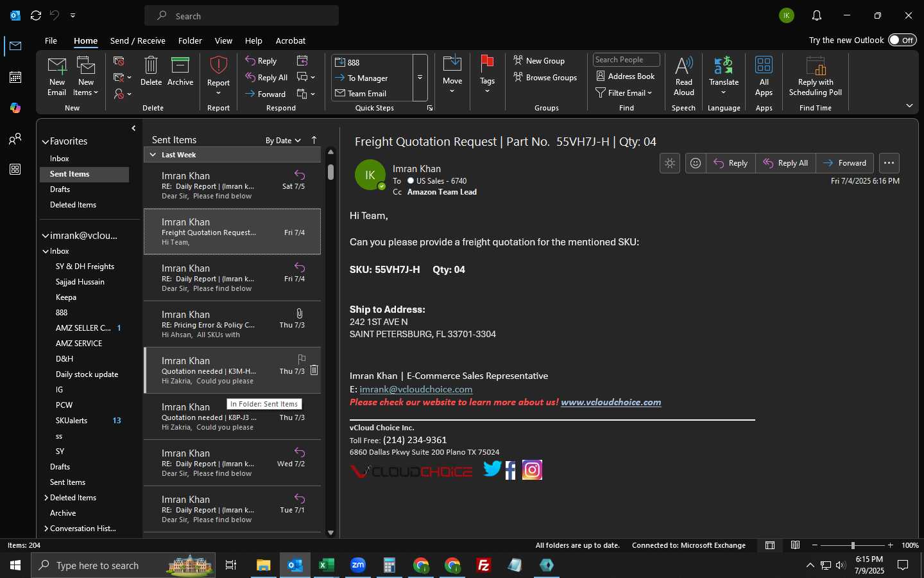This screenshot has height=578, width=924.
Task: Toggle Try the new Outlook switch
Action: click(x=902, y=40)
